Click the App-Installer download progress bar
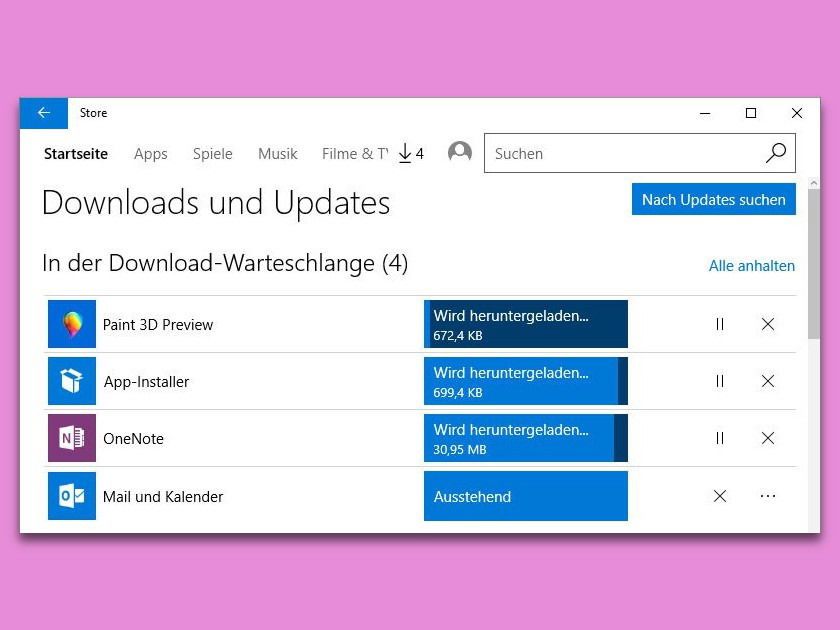840x630 pixels. pos(526,381)
